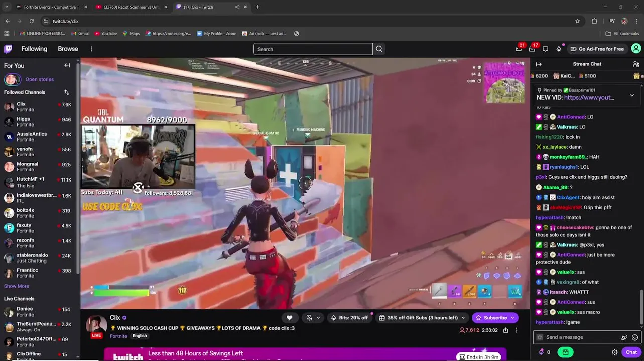644x361 pixels.
Task: Open a new browser tab
Action: 257,7
